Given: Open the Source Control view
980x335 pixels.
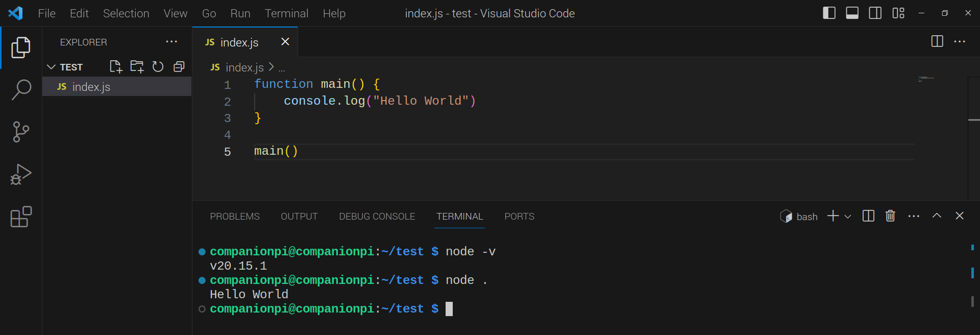Looking at the screenshot, I should click(x=21, y=132).
